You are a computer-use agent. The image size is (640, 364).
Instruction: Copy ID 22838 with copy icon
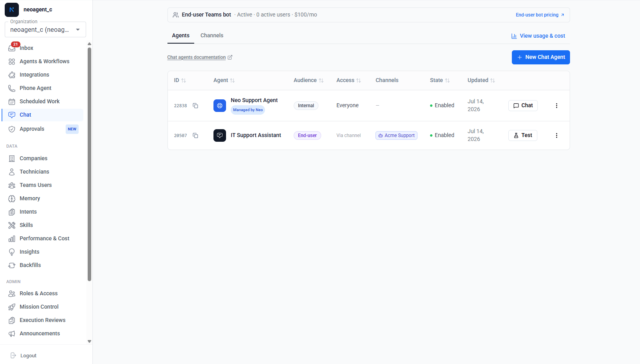coord(195,106)
